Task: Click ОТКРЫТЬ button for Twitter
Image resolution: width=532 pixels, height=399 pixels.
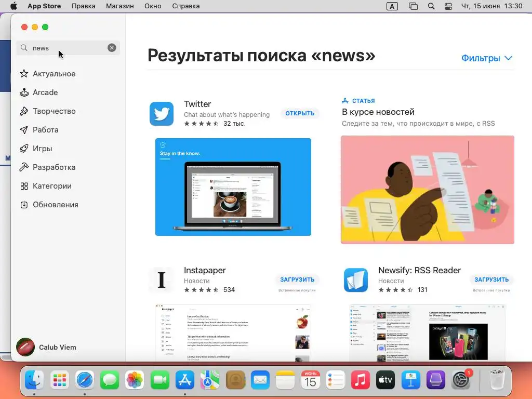Action: click(x=300, y=113)
